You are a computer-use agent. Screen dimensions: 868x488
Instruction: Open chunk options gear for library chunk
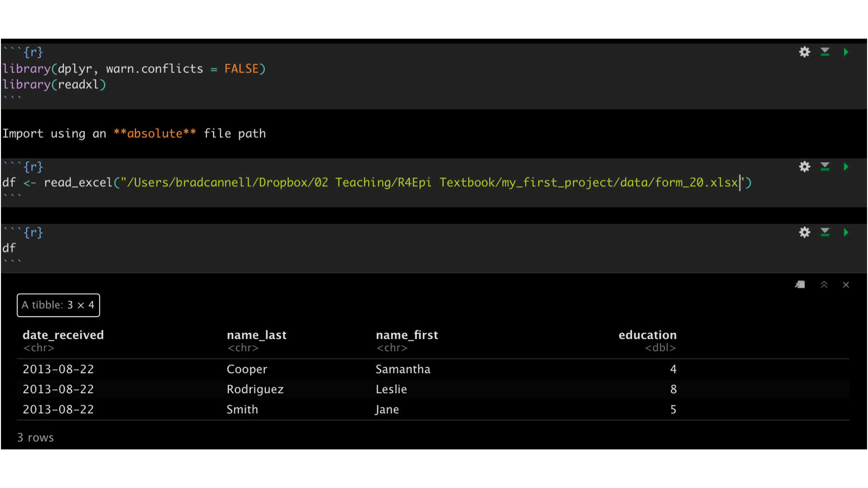pos(804,52)
